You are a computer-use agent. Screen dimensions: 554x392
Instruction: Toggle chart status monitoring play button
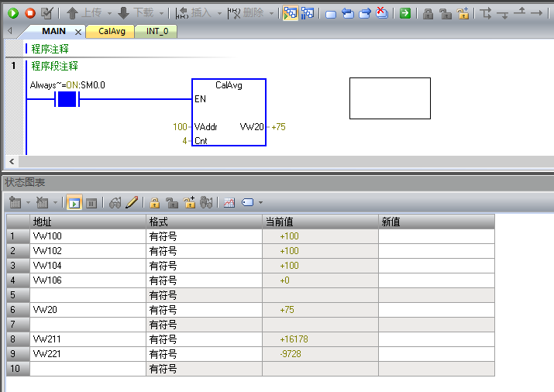(x=74, y=202)
